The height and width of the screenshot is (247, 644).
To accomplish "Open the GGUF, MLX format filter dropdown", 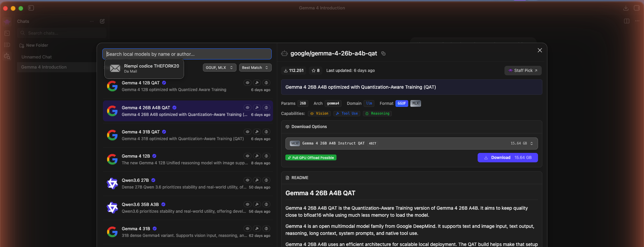I will click(219, 68).
